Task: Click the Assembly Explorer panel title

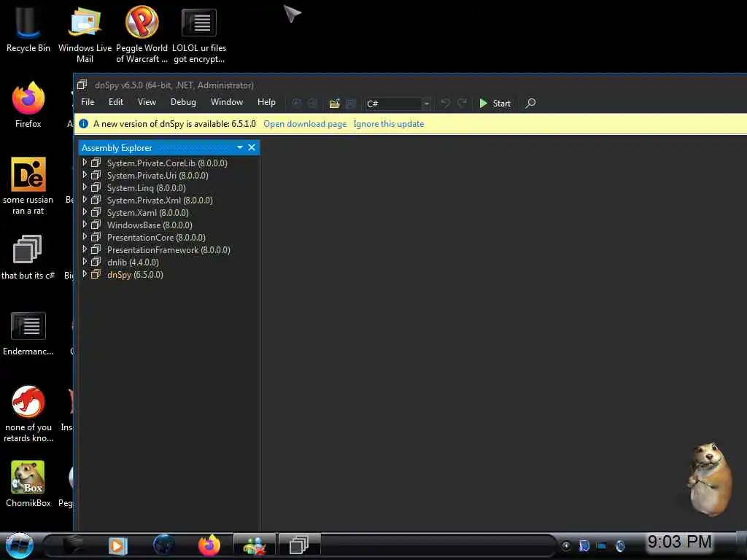Action: tap(117, 147)
